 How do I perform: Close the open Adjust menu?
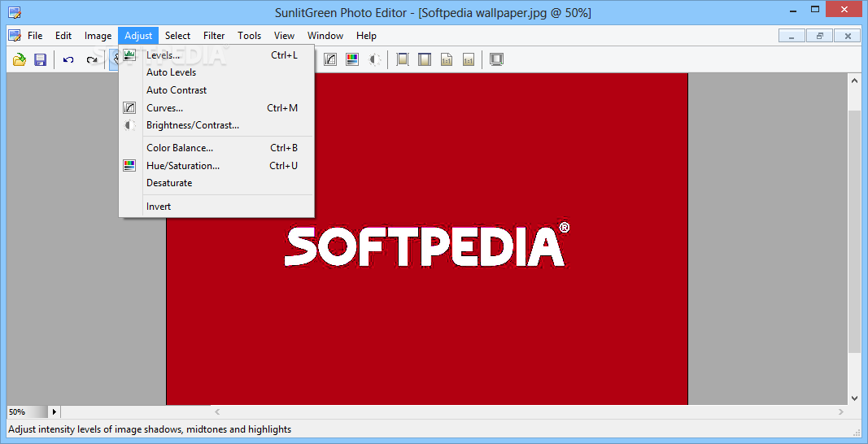pos(138,36)
